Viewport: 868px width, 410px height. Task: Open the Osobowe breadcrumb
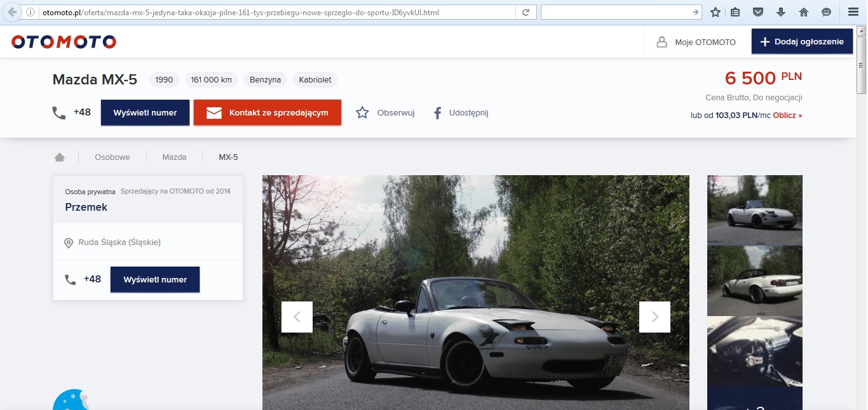click(112, 157)
